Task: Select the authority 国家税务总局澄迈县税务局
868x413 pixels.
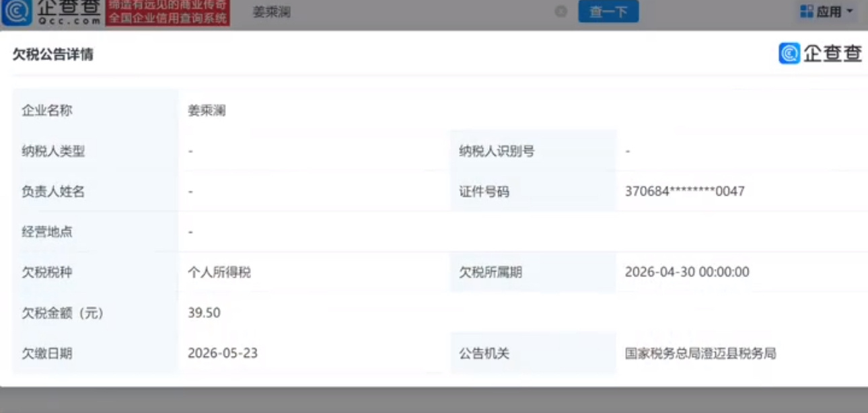Action: click(x=700, y=353)
